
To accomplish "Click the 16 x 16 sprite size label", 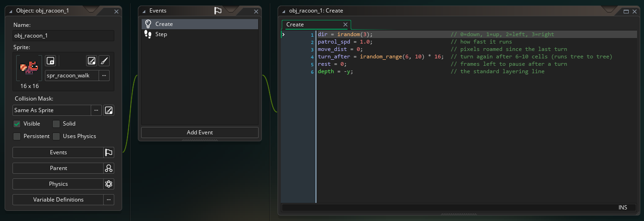I will pyautogui.click(x=30, y=86).
